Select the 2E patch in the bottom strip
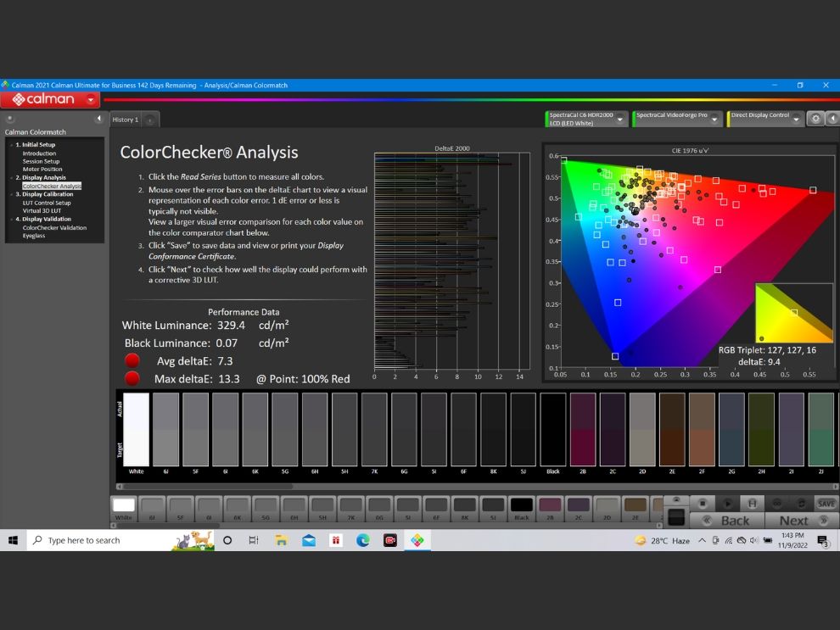Screen dimensions: 840x630 (x=636, y=509)
